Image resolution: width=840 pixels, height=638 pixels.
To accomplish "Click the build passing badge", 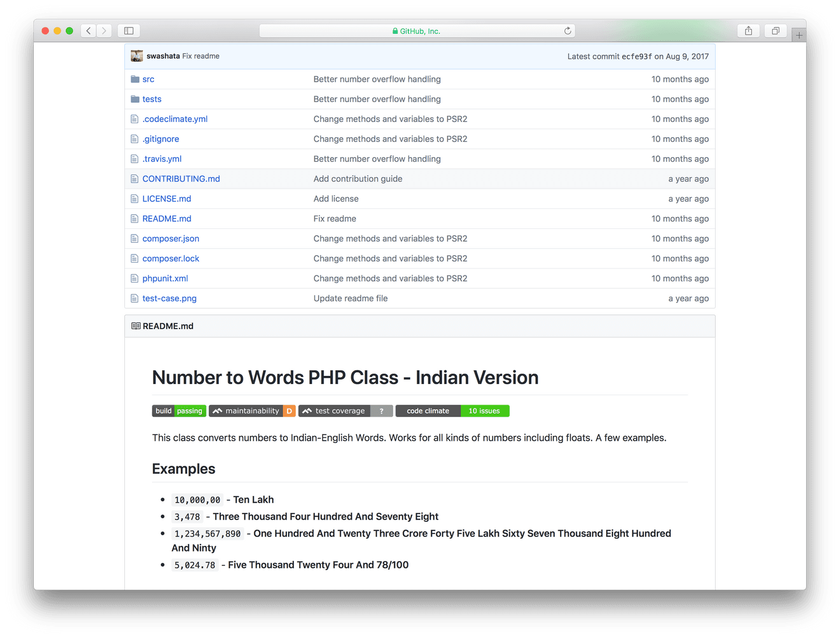I will click(x=179, y=411).
